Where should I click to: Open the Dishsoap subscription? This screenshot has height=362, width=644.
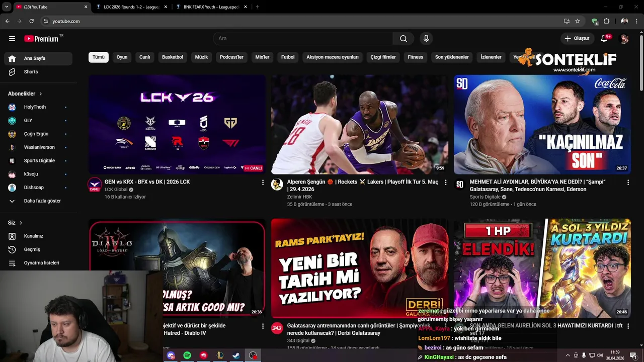(x=38, y=188)
